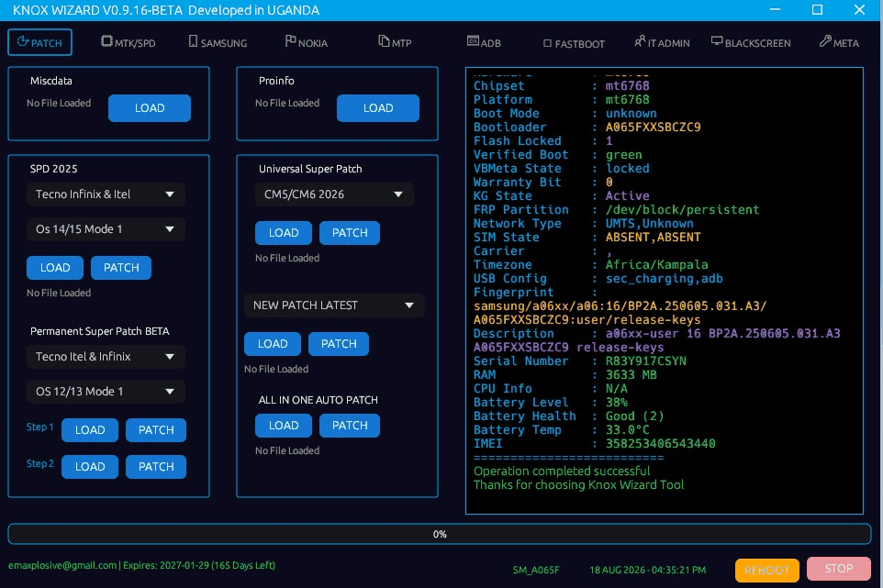The image size is (883, 588).
Task: Click the Serial Number R83Y917CSYN
Action: 645,361
